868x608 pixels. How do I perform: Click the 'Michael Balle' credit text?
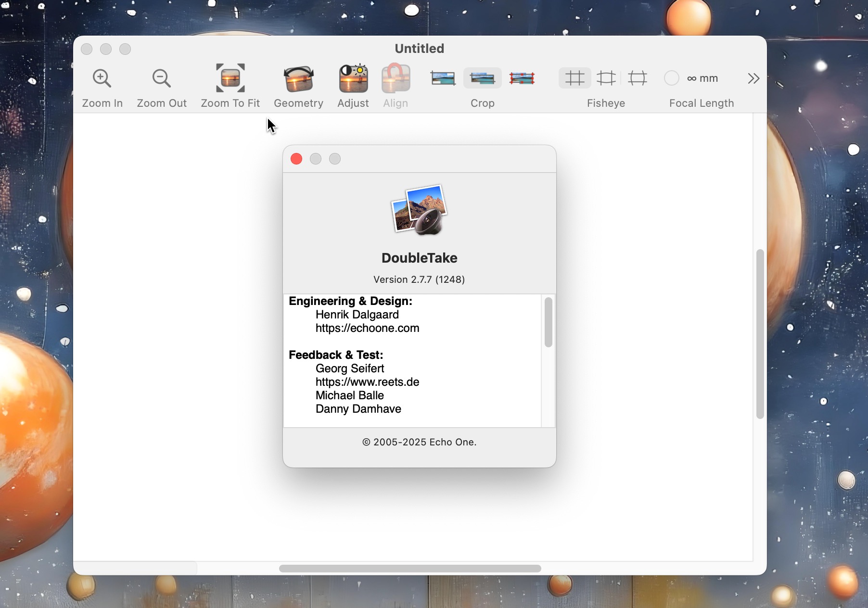pyautogui.click(x=350, y=395)
